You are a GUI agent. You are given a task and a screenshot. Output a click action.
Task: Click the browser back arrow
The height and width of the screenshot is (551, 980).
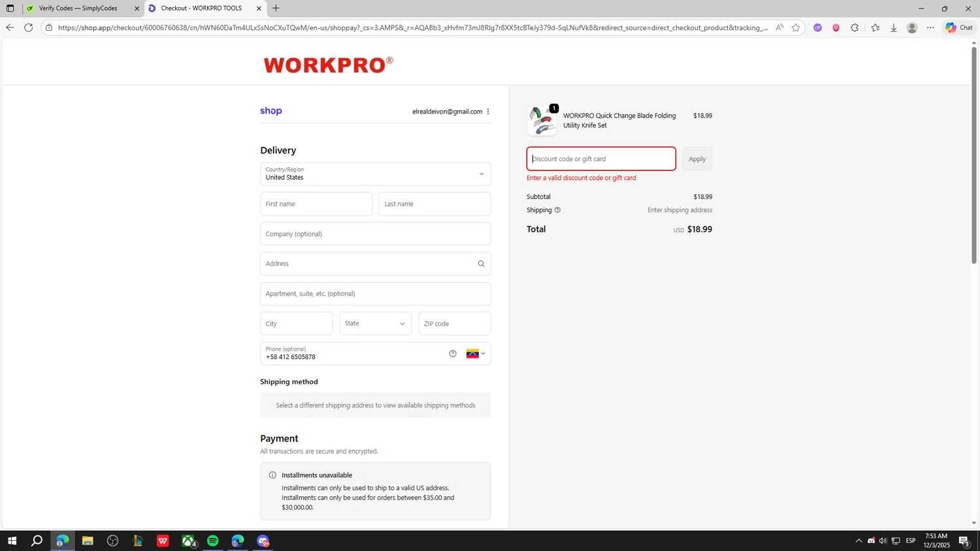tap(9, 27)
